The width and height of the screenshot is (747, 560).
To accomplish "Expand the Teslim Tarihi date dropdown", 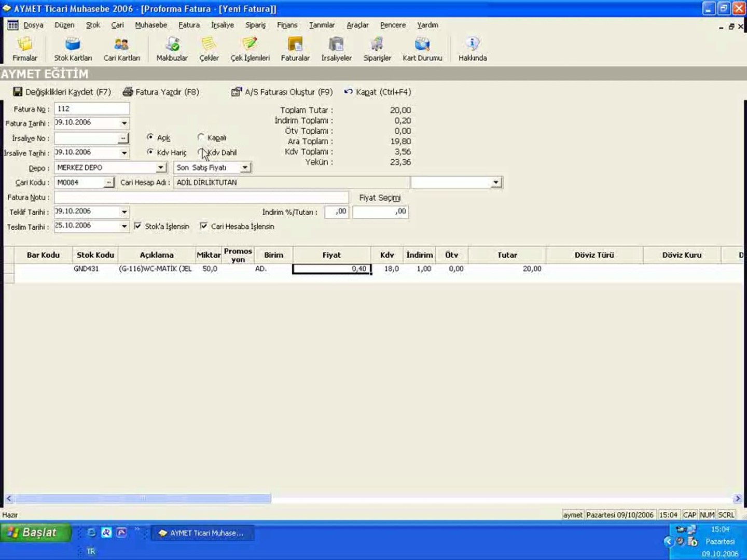I will (x=124, y=226).
